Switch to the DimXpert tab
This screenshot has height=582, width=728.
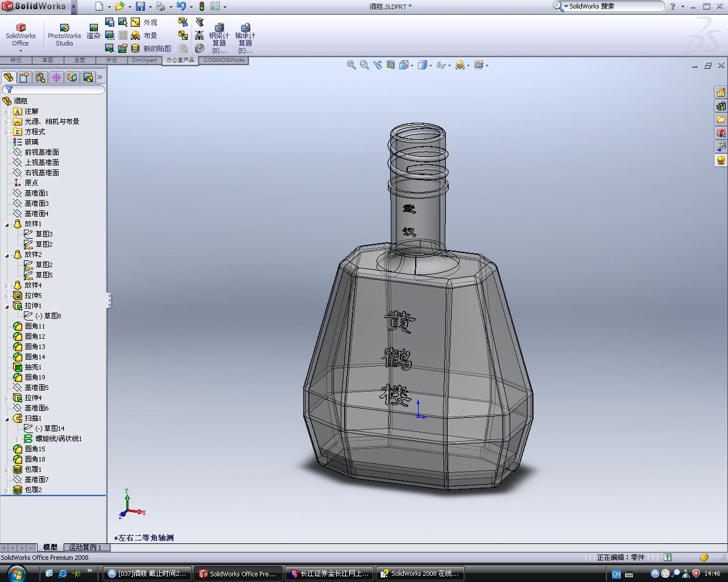144,60
